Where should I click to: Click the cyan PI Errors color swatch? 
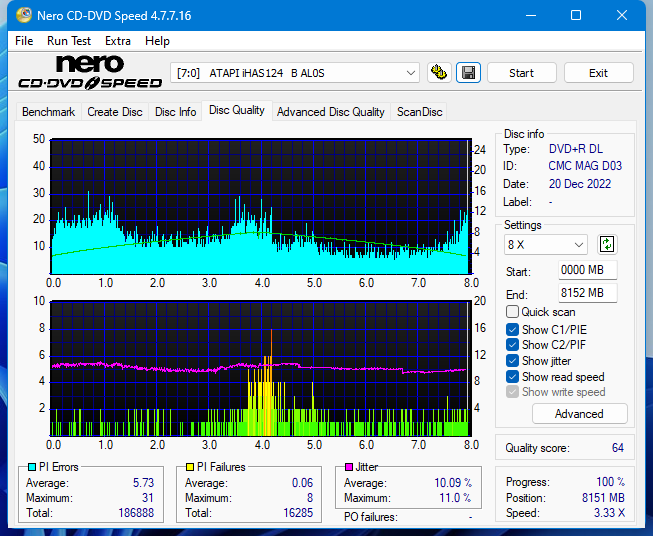tap(32, 467)
